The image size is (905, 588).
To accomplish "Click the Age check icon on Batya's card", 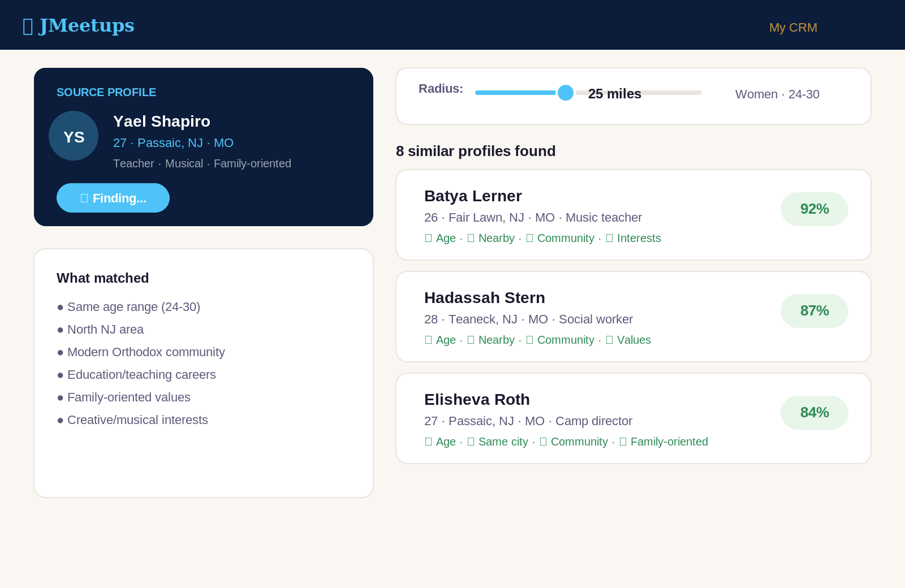I will pos(428,238).
